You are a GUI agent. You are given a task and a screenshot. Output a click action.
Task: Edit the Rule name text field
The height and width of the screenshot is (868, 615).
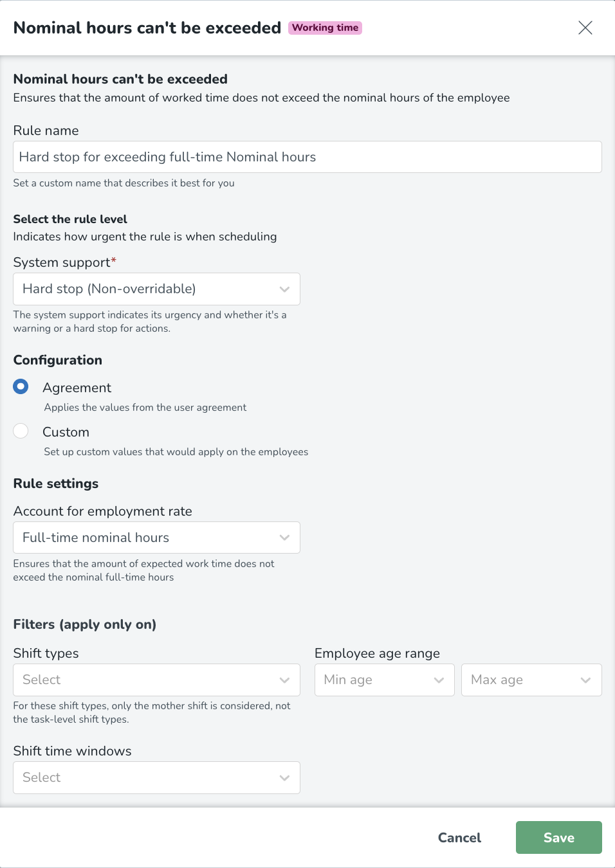(307, 157)
